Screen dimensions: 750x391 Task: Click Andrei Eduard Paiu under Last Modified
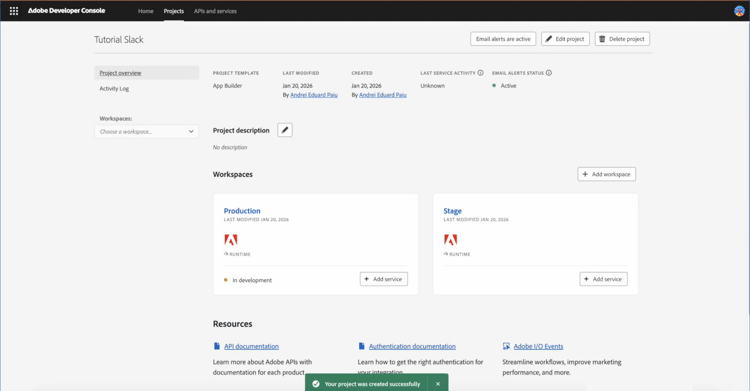click(314, 95)
